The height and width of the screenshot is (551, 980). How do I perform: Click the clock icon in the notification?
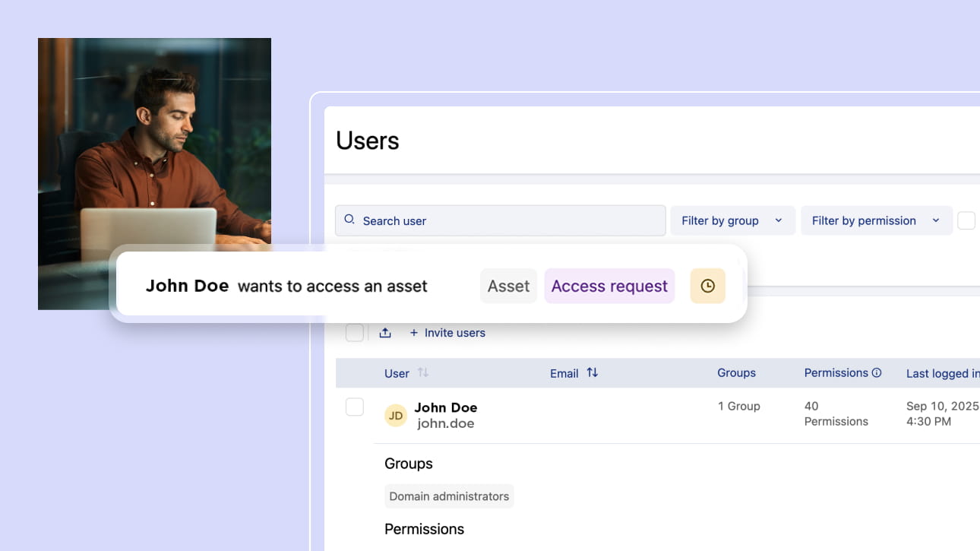coord(707,287)
